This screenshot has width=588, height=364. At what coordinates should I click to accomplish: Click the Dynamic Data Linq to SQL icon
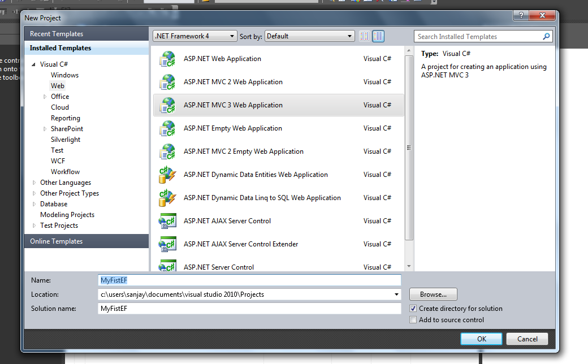(x=167, y=198)
